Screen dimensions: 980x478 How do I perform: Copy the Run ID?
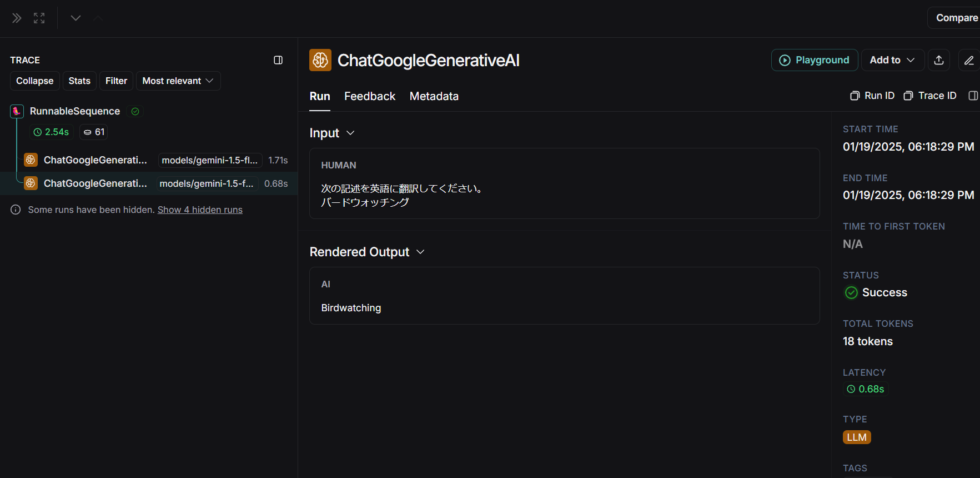pyautogui.click(x=872, y=96)
